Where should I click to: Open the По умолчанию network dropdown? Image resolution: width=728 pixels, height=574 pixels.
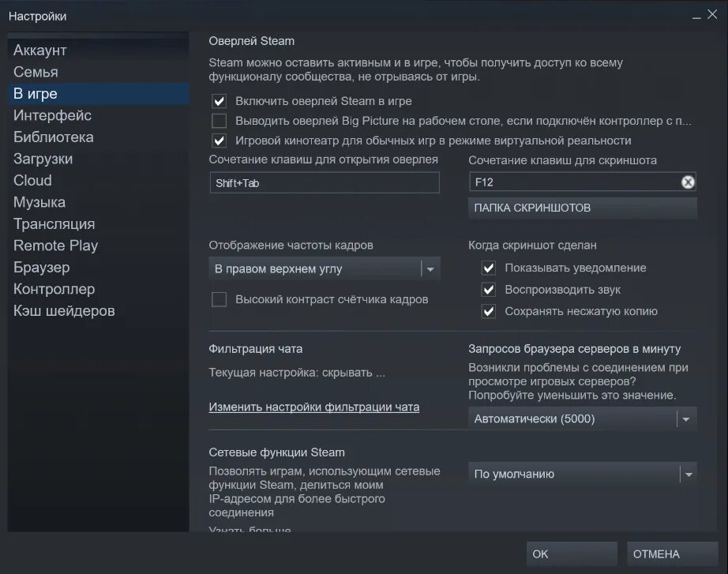coord(582,475)
